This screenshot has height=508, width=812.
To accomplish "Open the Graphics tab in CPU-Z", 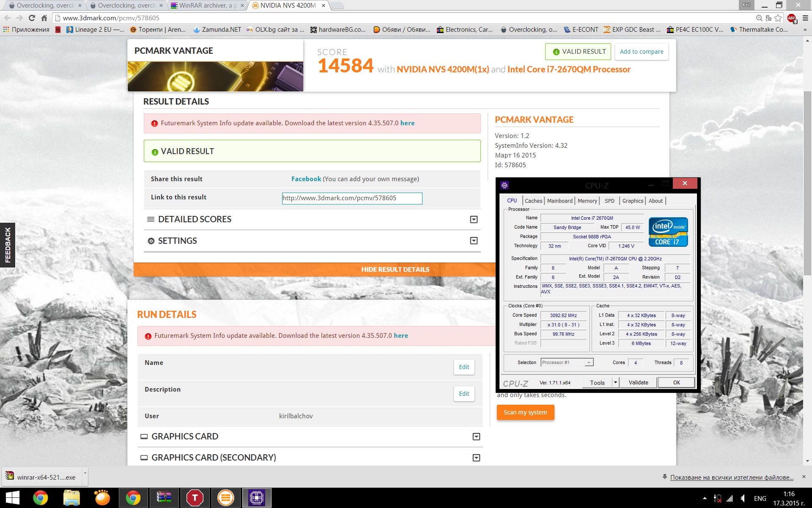I will click(633, 201).
